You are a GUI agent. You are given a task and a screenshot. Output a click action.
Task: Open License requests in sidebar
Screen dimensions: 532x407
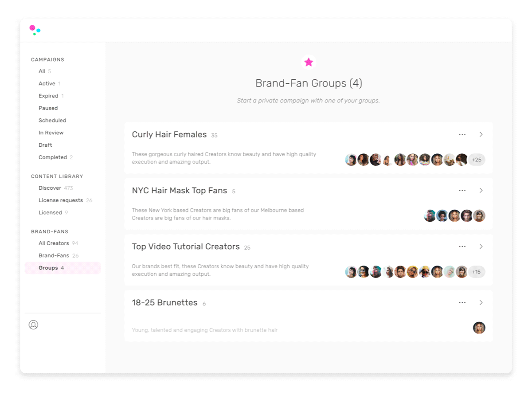[61, 200]
